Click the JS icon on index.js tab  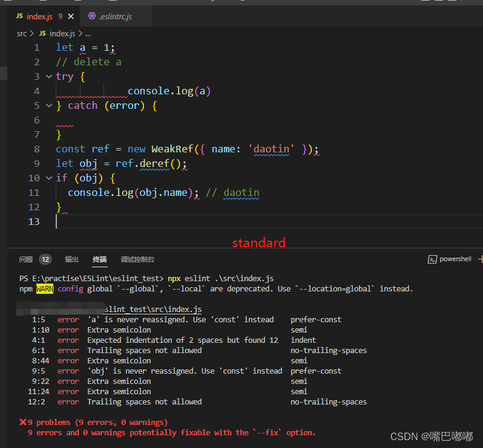19,16
